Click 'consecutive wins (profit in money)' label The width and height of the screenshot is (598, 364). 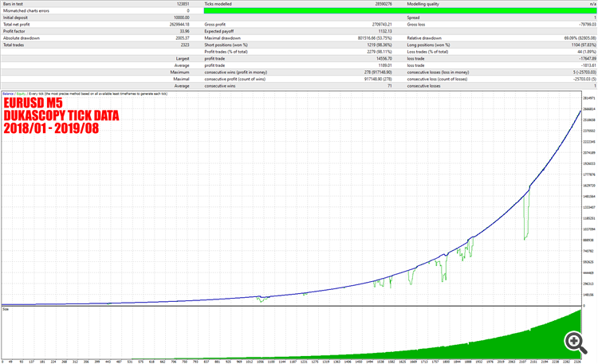pos(236,72)
